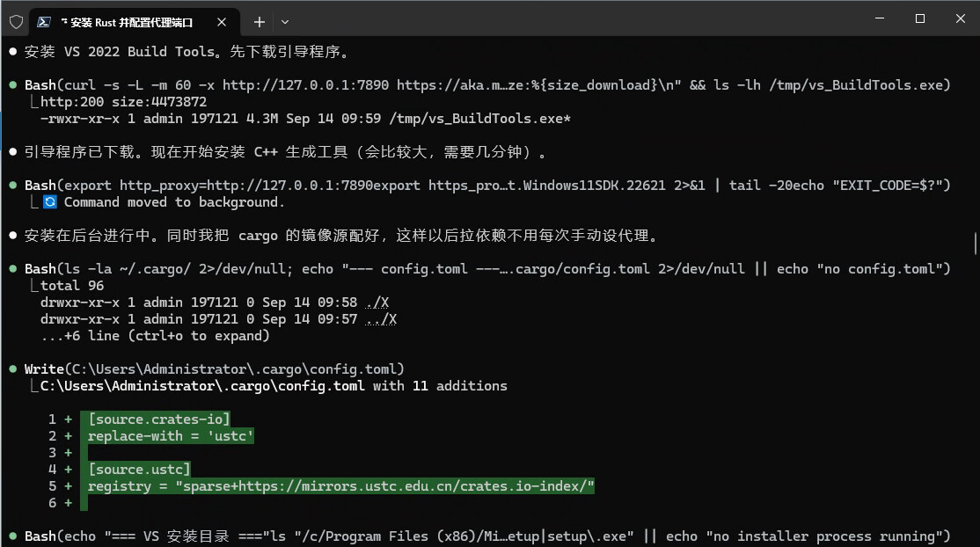Screen dimensions: 980x547
Task: Close the 安装 Rust 并配置代理端口 tab
Action: pos(222,22)
